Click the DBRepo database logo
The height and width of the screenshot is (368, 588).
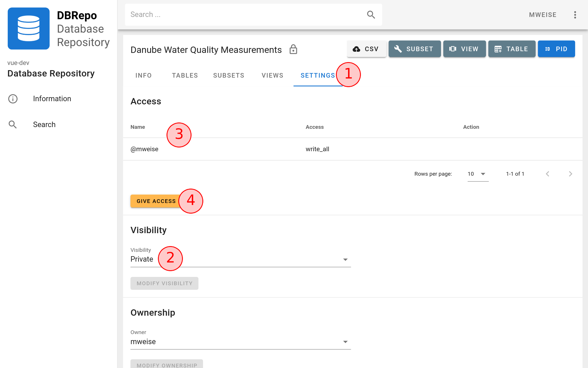[x=28, y=28]
